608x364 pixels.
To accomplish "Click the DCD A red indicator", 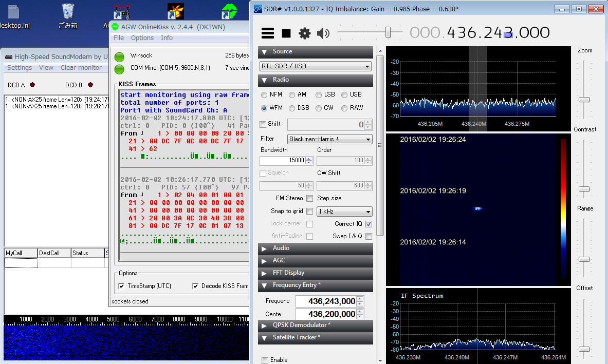I will pyautogui.click(x=32, y=85).
